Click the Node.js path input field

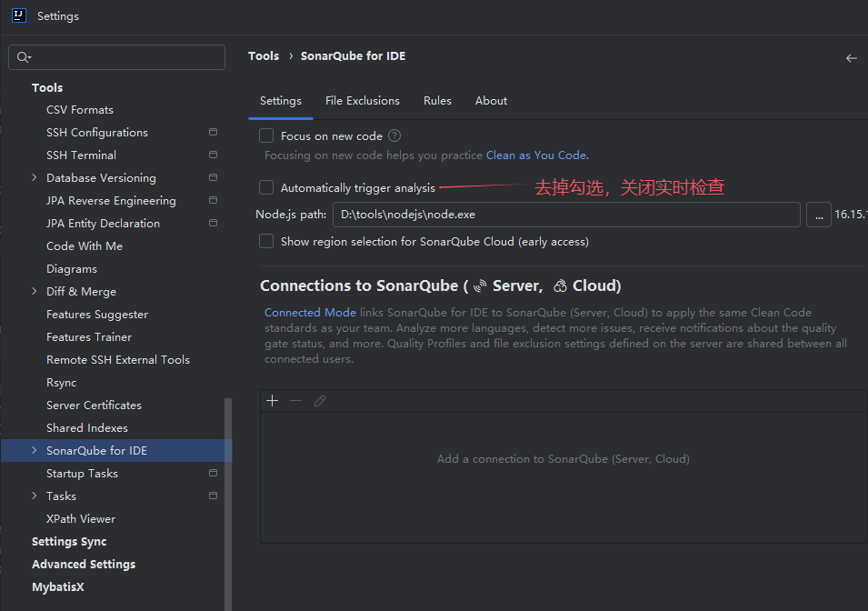pos(565,215)
